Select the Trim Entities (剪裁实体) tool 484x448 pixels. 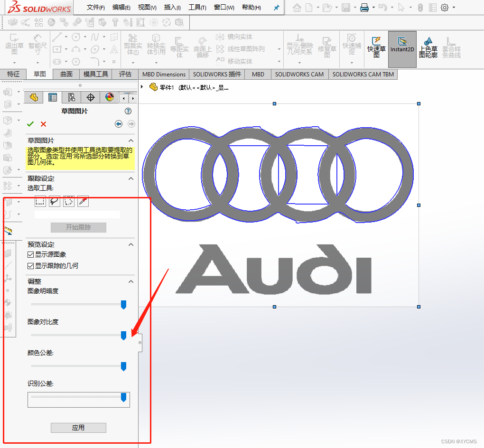click(x=133, y=44)
